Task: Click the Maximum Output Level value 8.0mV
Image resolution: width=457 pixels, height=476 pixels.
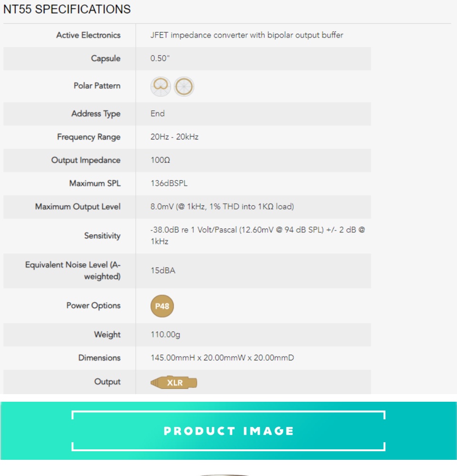Action: pos(222,207)
